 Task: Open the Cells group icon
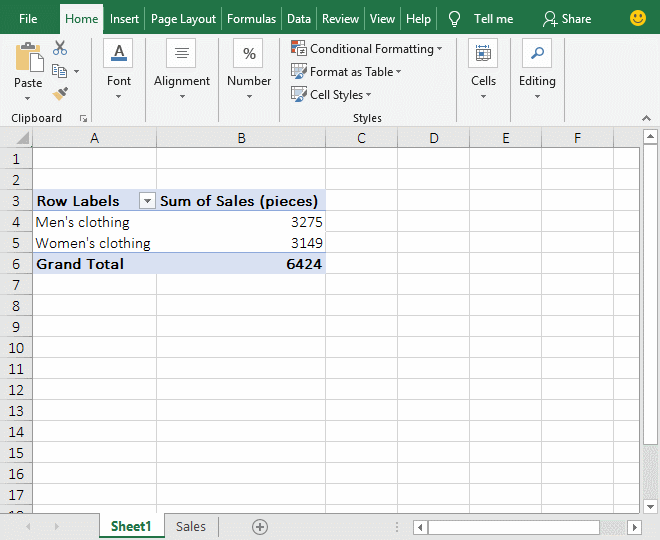(483, 54)
